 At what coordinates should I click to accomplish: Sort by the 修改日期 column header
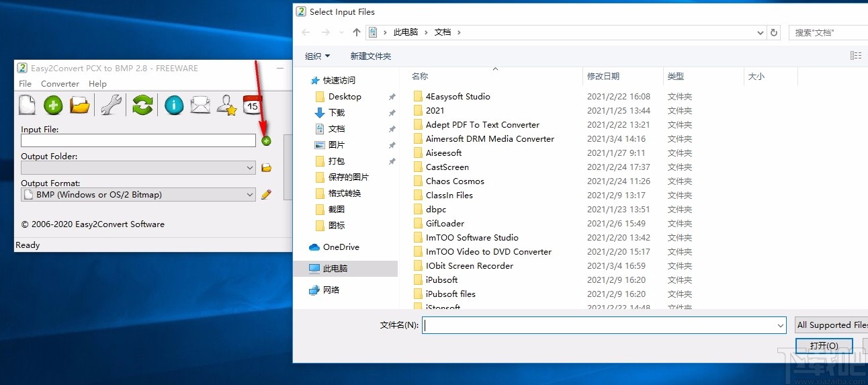coord(603,77)
